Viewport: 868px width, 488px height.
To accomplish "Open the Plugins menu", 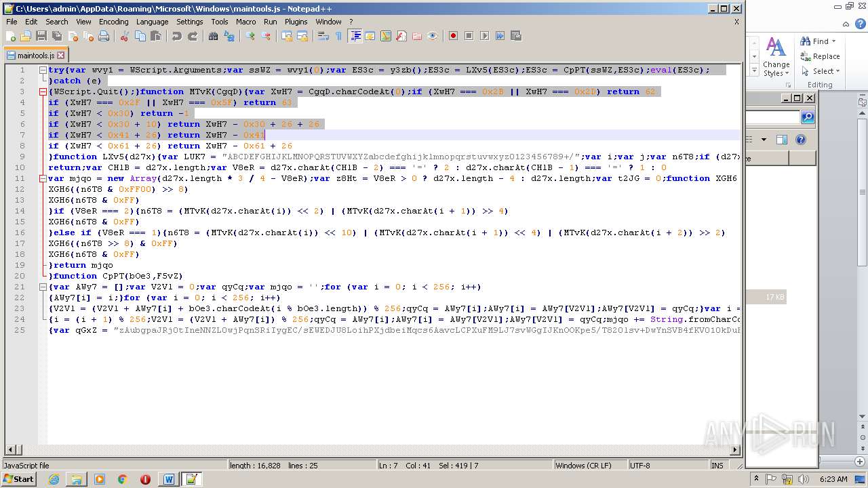I will [x=296, y=22].
